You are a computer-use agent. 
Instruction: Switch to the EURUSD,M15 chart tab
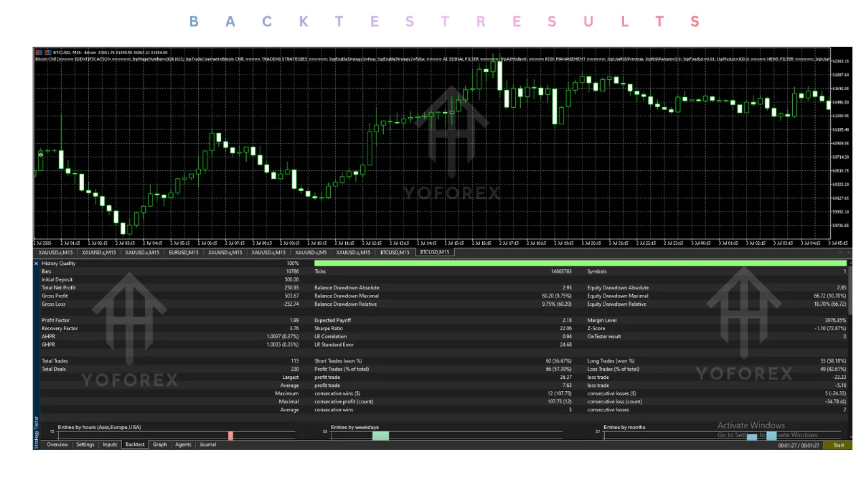(x=184, y=252)
